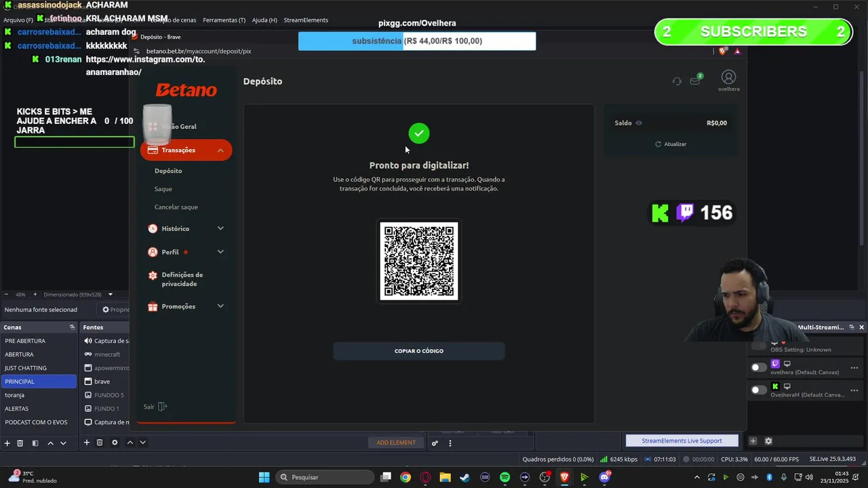868x488 pixels.
Task: Click the Brave address bar URL
Action: (199, 51)
